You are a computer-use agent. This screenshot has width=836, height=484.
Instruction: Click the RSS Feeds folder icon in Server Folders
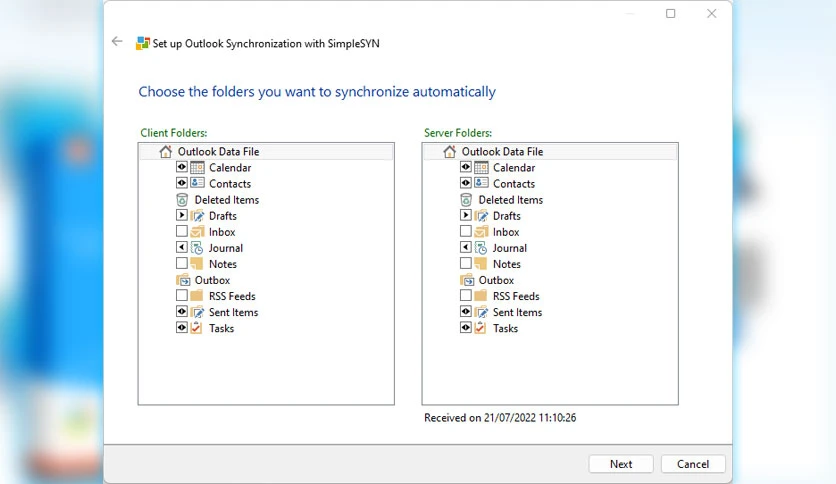[481, 296]
